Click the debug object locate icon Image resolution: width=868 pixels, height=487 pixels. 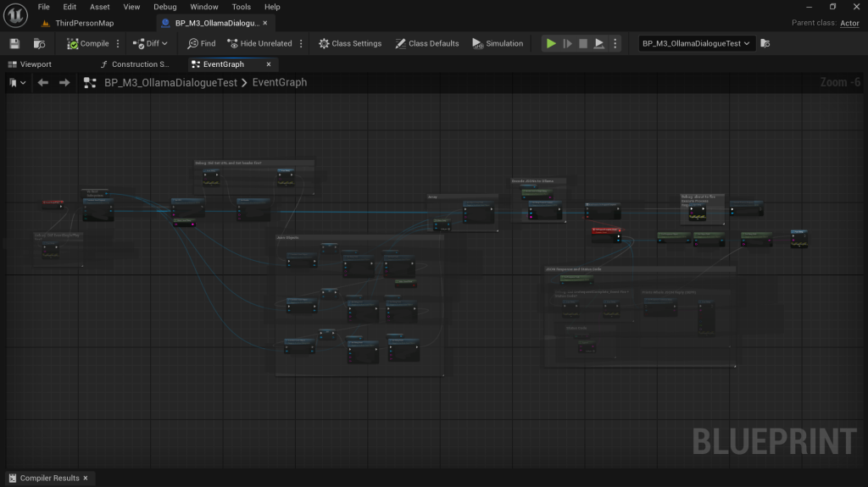tap(765, 43)
